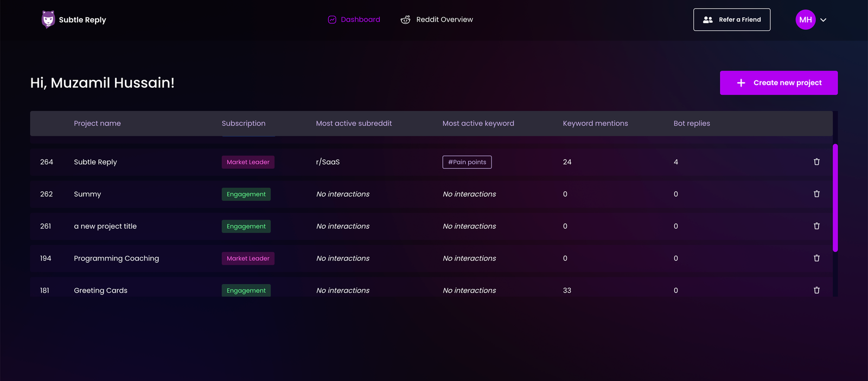Click Engagement badge in Summy row
Viewport: 868px width, 381px height.
click(x=246, y=194)
